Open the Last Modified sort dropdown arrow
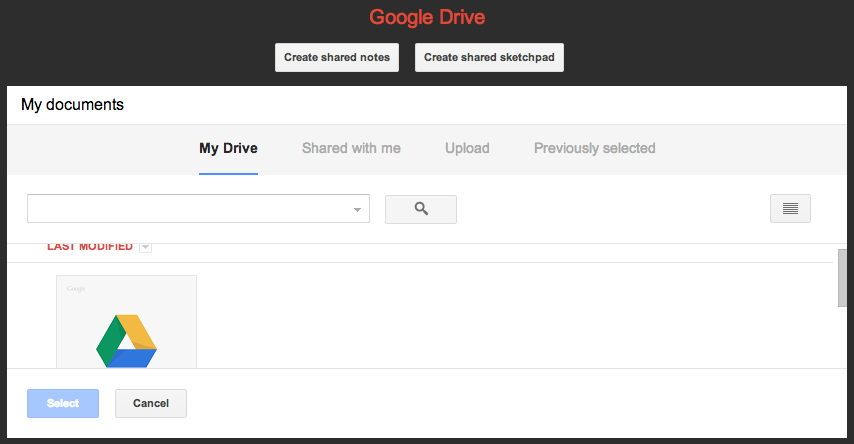854x444 pixels. click(x=145, y=247)
